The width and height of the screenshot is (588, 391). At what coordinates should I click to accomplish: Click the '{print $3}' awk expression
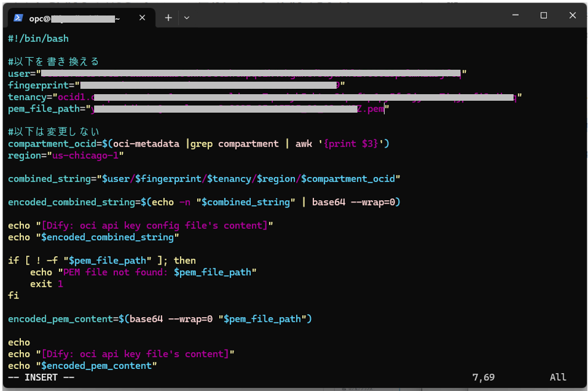tap(351, 144)
